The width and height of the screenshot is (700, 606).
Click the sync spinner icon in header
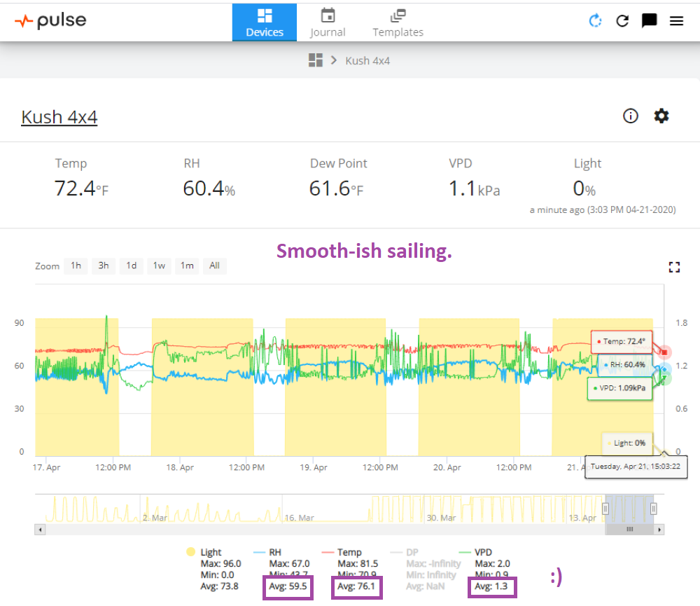[596, 20]
